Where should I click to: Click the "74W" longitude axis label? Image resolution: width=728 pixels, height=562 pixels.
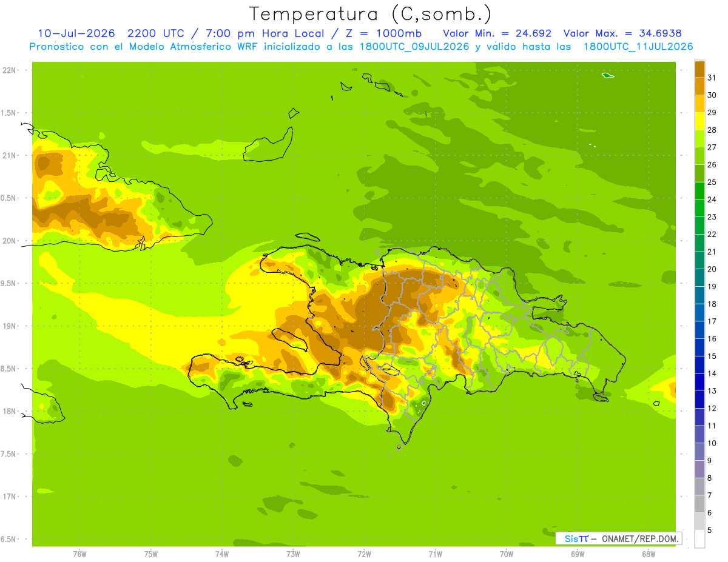click(x=222, y=554)
